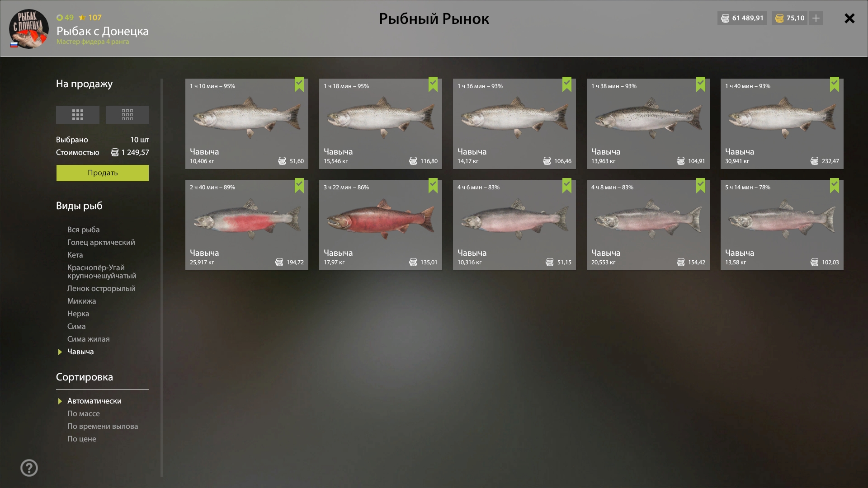Image resolution: width=868 pixels, height=488 pixels.
Task: Switch to the small grid view icon
Action: click(x=127, y=115)
